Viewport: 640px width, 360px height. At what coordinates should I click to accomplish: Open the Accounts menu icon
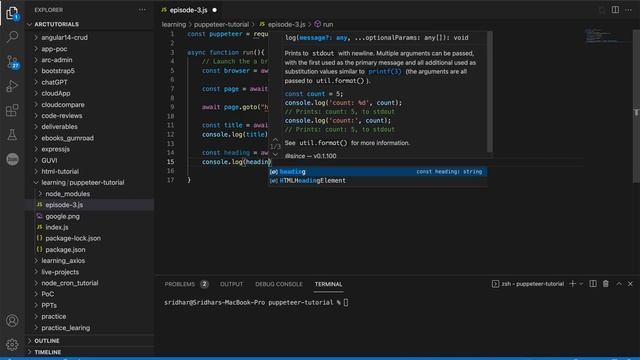pos(12,321)
